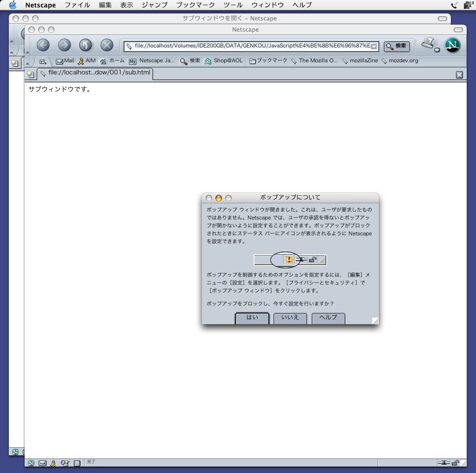Click the 完了 status text
The height and width of the screenshot is (473, 476).
point(91,462)
